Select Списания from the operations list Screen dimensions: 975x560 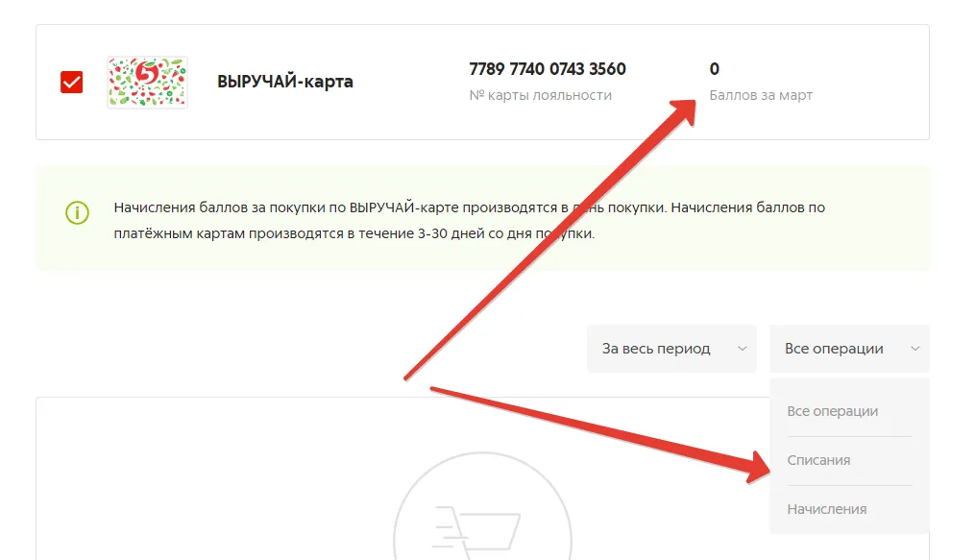pyautogui.click(x=818, y=460)
